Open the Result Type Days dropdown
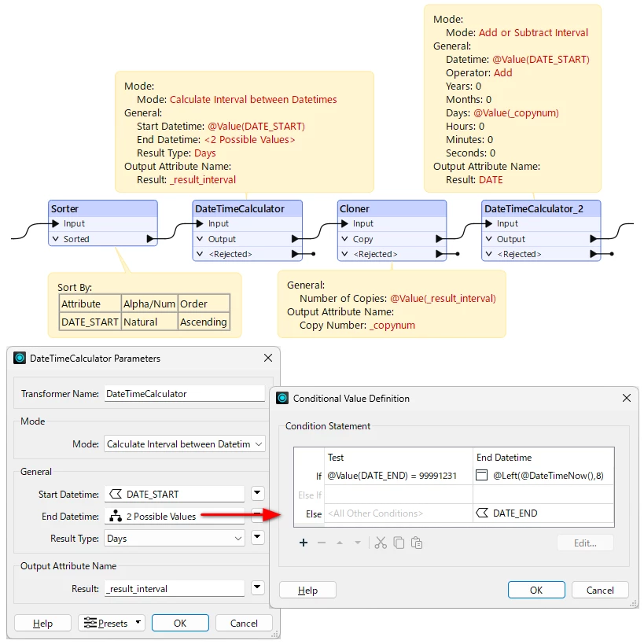The height and width of the screenshot is (644, 644). click(174, 538)
